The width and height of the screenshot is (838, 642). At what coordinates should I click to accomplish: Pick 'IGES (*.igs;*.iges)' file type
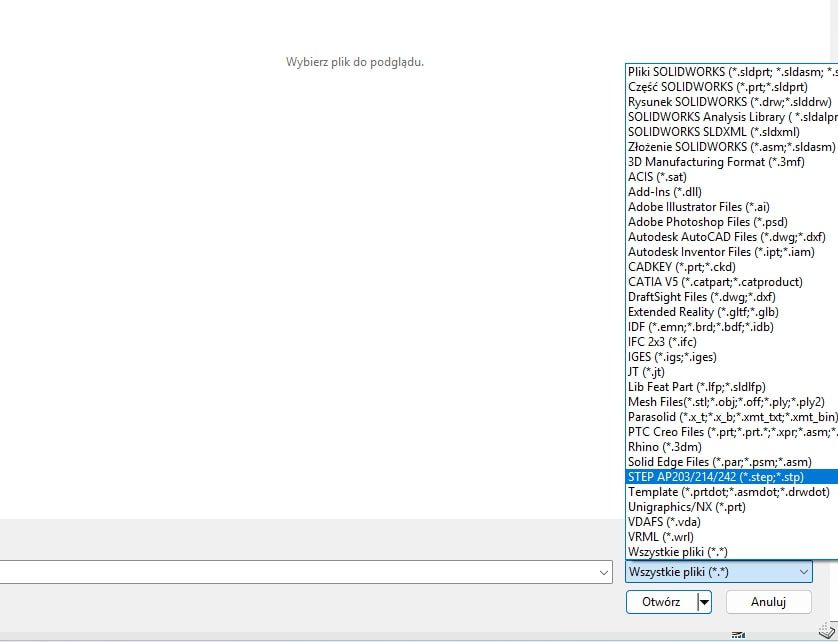point(732,357)
